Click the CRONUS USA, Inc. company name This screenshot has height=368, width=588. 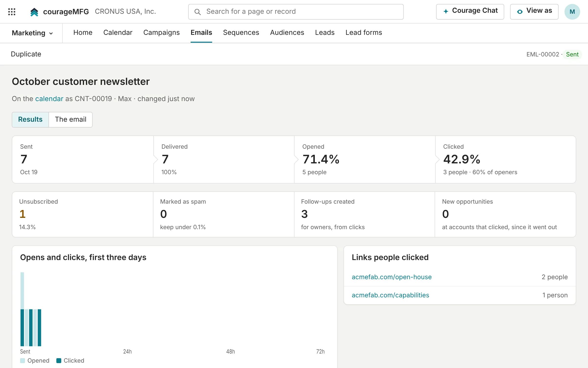pyautogui.click(x=125, y=12)
